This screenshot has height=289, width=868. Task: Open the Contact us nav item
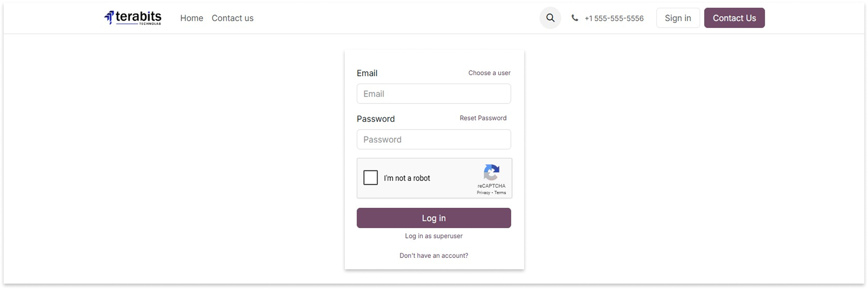coord(233,18)
